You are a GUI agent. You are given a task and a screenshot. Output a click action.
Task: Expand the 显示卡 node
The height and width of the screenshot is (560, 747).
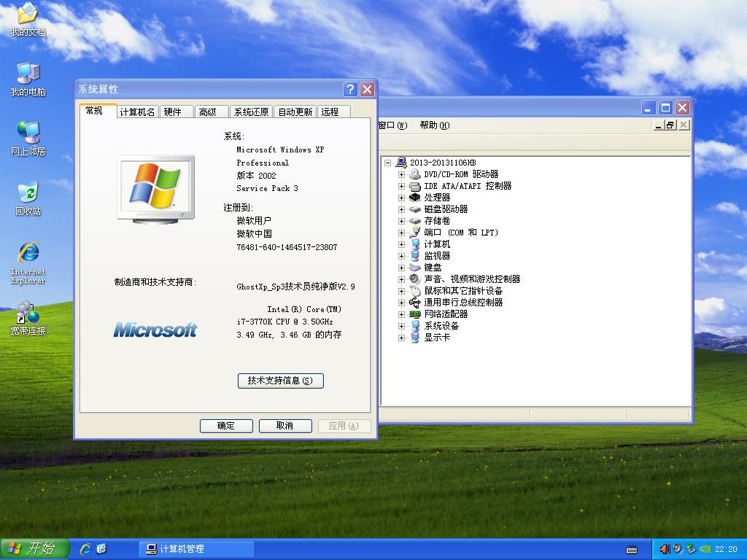[402, 338]
